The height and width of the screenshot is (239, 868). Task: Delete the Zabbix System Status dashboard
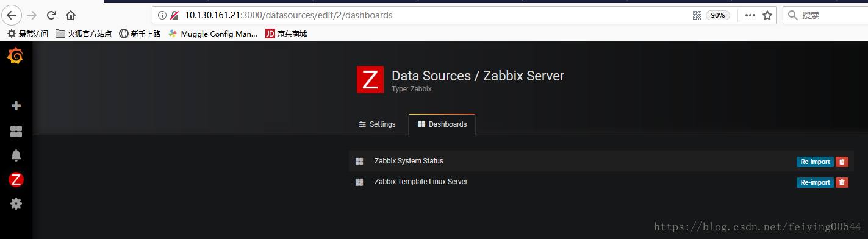[x=842, y=162]
